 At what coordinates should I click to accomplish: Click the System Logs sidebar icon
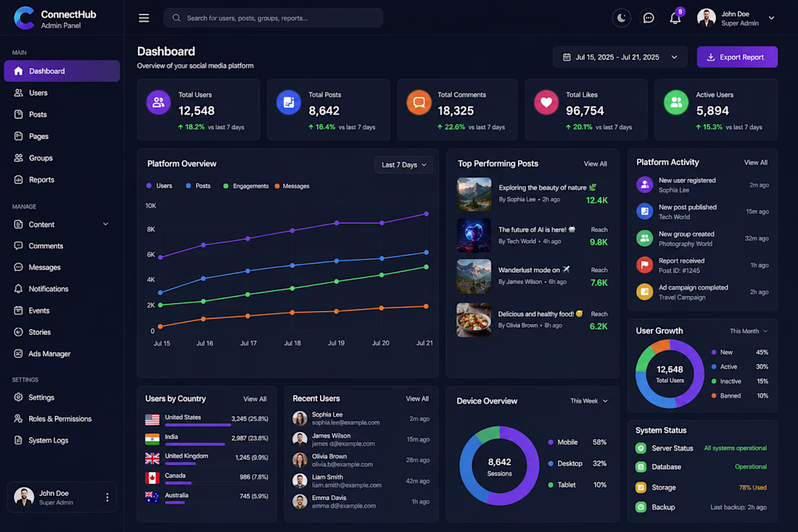click(18, 441)
